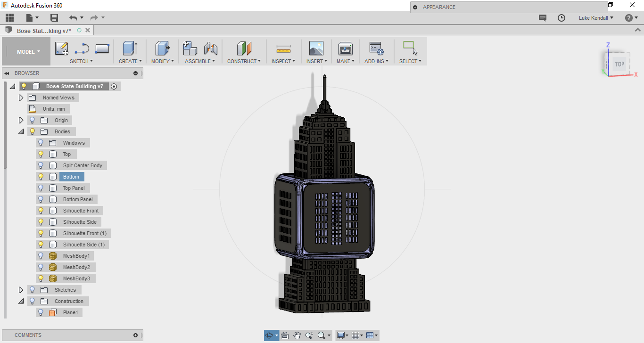Collapse the BROWSER panel arrows
Viewport: 644px width, 343px height.
7,73
